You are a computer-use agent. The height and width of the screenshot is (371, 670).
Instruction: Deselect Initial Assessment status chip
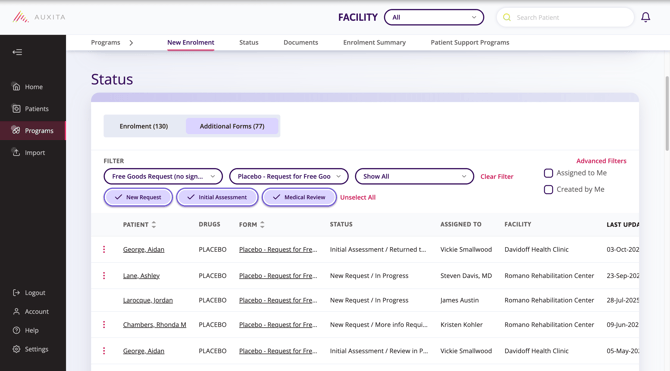[x=217, y=197]
